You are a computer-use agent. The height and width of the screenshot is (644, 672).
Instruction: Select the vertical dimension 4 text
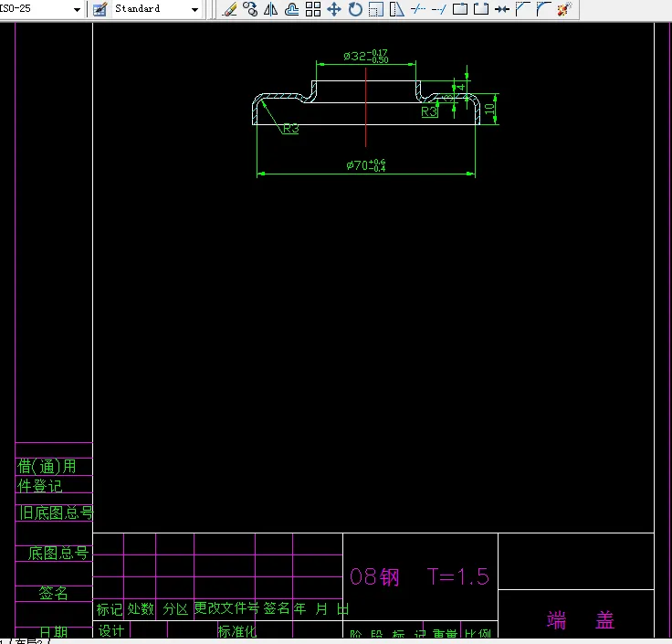(x=461, y=87)
